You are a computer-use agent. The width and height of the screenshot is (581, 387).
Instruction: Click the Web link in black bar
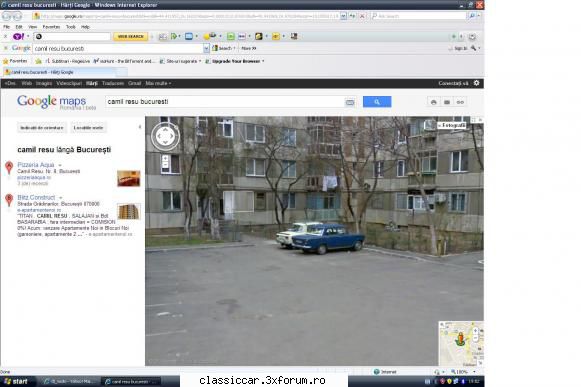27,83
